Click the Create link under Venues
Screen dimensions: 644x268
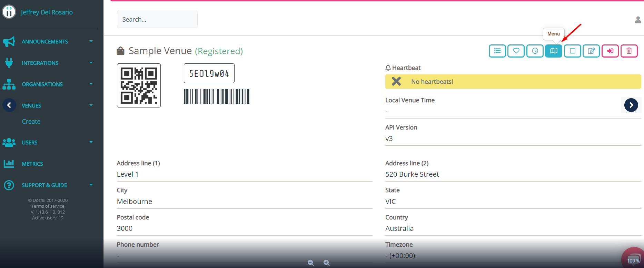coord(31,122)
